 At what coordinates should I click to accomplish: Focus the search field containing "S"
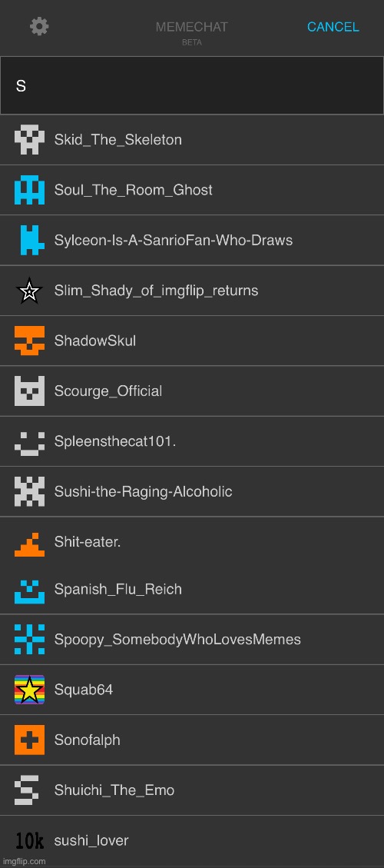click(x=192, y=86)
